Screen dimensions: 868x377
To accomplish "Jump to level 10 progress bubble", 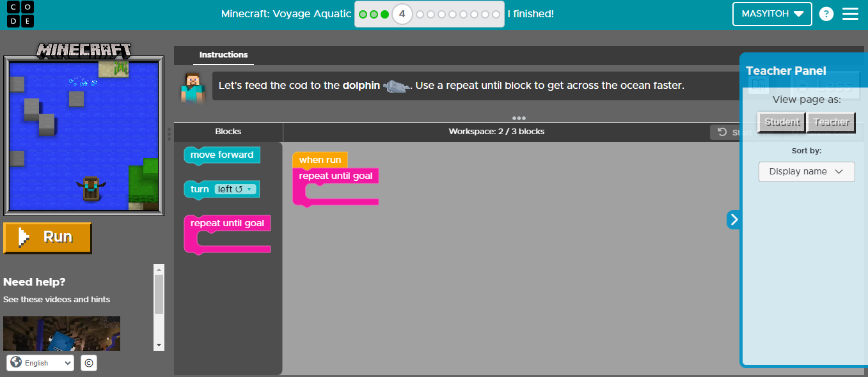I will [475, 14].
